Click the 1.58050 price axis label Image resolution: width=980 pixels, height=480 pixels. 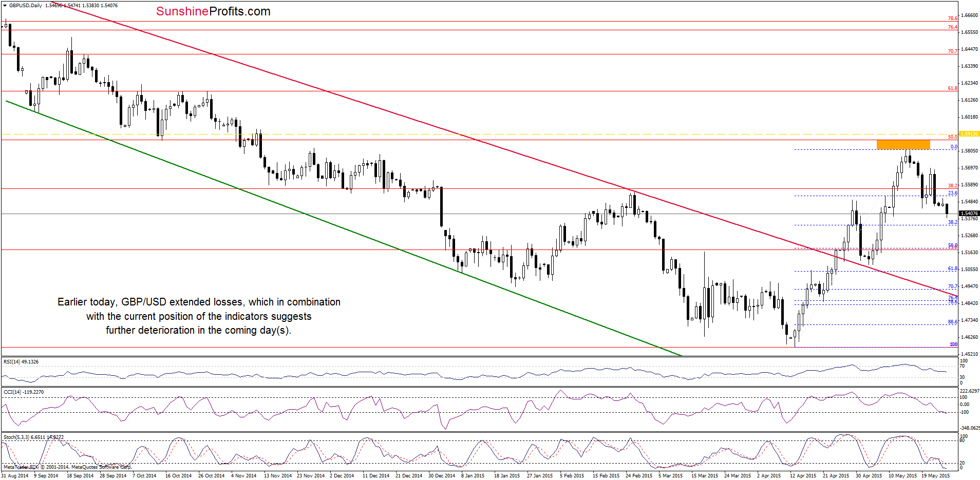969,151
